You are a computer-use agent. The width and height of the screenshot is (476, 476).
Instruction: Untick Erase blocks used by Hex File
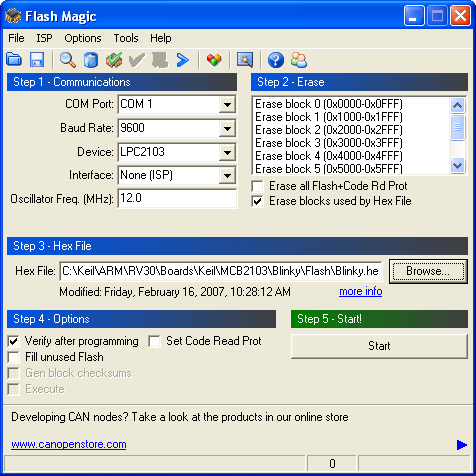(258, 201)
